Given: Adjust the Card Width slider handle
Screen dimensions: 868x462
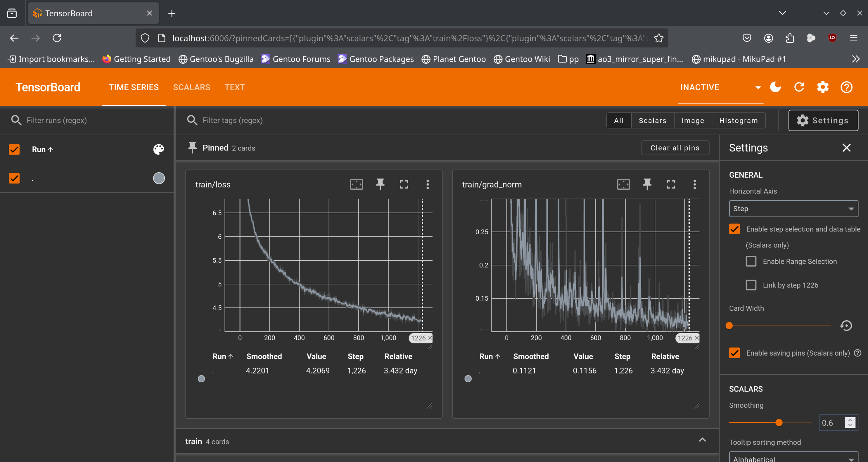Looking at the screenshot, I should click(x=729, y=326).
